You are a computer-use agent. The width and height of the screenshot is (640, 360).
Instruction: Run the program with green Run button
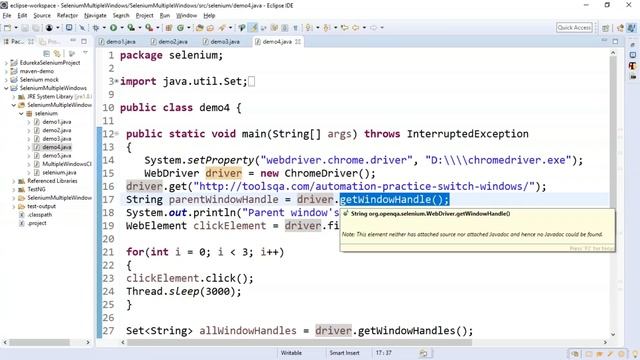[x=113, y=28]
